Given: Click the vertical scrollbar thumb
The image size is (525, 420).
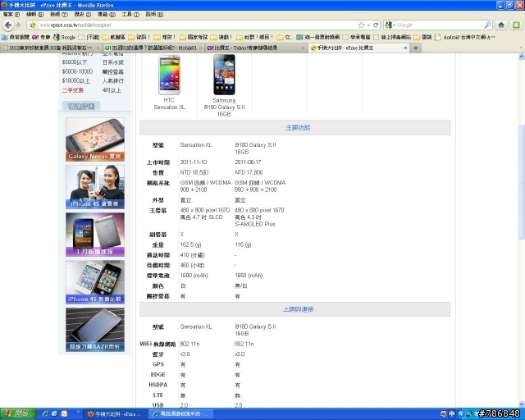Looking at the screenshot, I should click(x=522, y=182).
